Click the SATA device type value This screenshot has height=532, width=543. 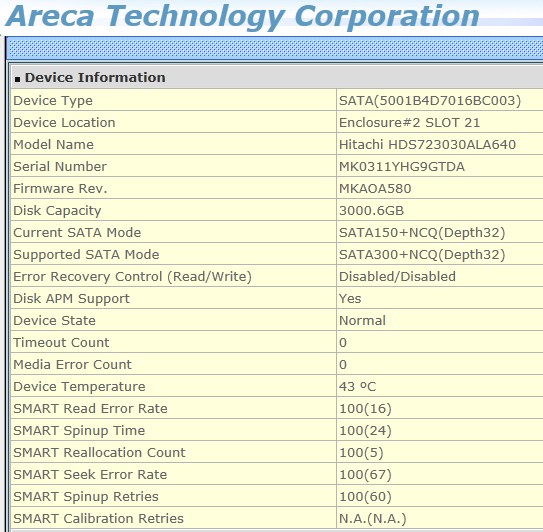[430, 101]
